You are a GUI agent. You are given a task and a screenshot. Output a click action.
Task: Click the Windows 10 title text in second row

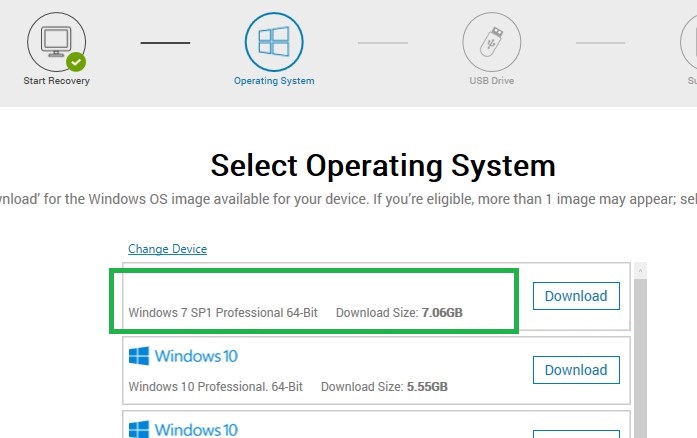[196, 356]
